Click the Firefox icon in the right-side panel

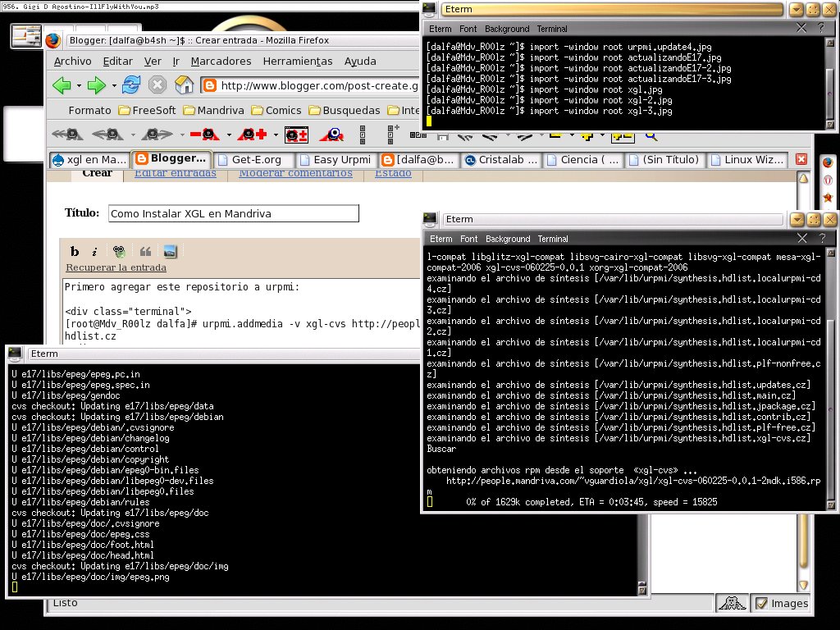tap(828, 163)
